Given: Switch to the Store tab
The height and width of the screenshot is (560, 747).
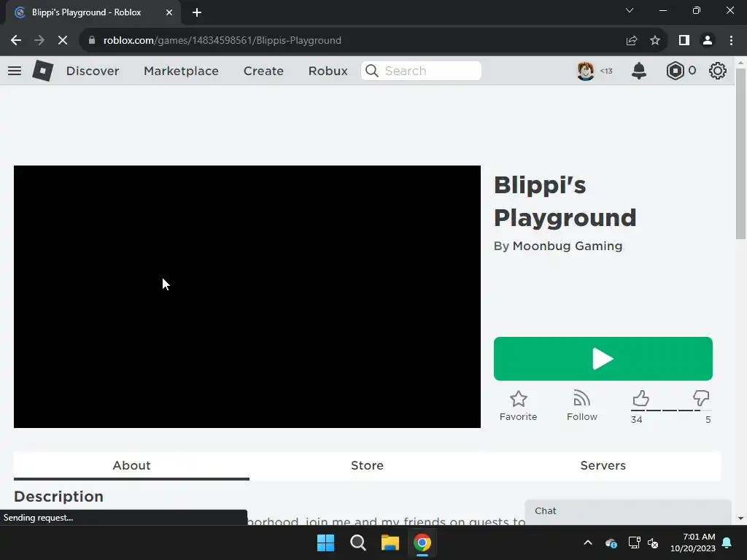Looking at the screenshot, I should tap(367, 466).
